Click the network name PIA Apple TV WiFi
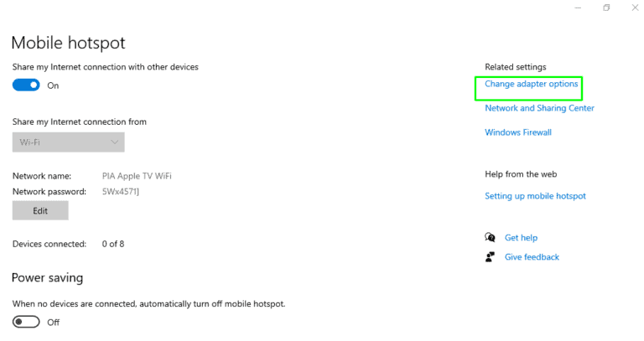The height and width of the screenshot is (341, 644). (x=136, y=176)
